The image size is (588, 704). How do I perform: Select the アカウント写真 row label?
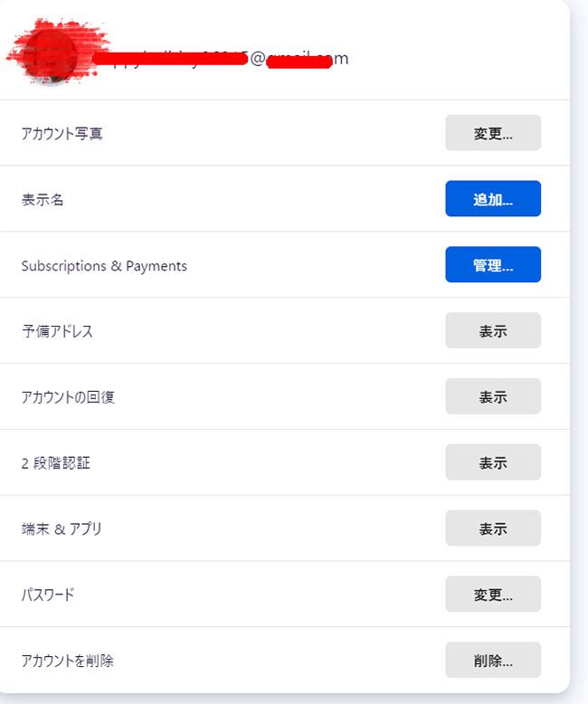[62, 133]
